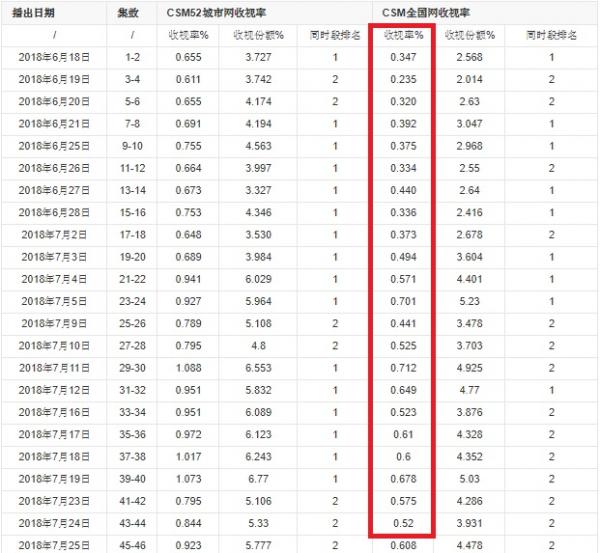This screenshot has height=553, width=600.
Task: Pick the date cell 2018年6月28日
Action: [x=54, y=213]
